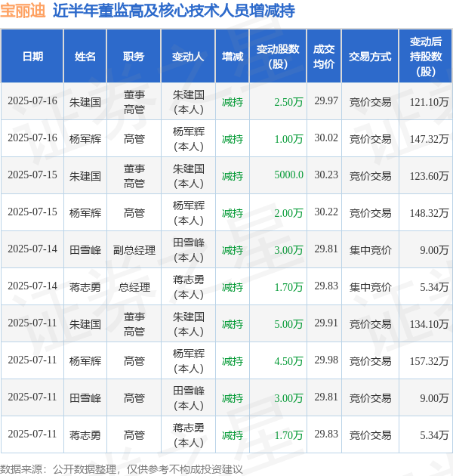Click the 宝丽迪 title text
This screenshot has width=453, height=476.
[23, 11]
